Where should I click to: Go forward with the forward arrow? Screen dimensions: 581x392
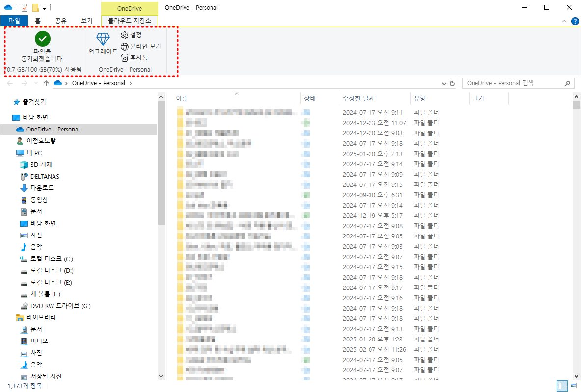tap(25, 83)
